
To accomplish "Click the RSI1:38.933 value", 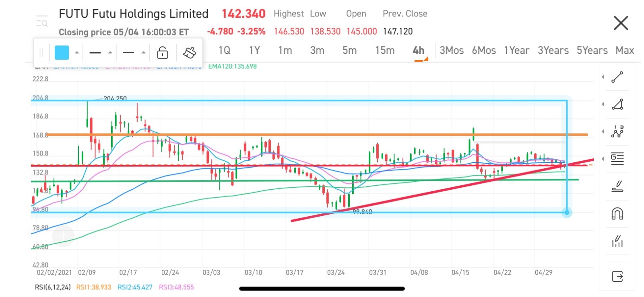I will (93, 287).
